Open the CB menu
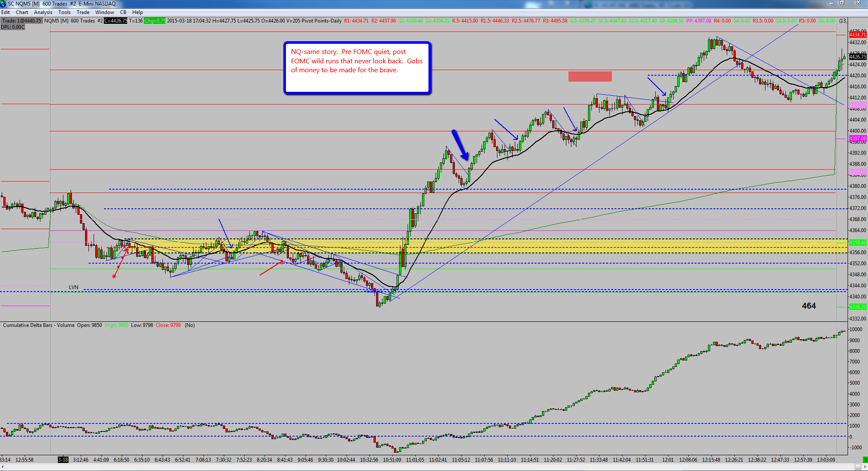The image size is (868, 471). click(123, 12)
